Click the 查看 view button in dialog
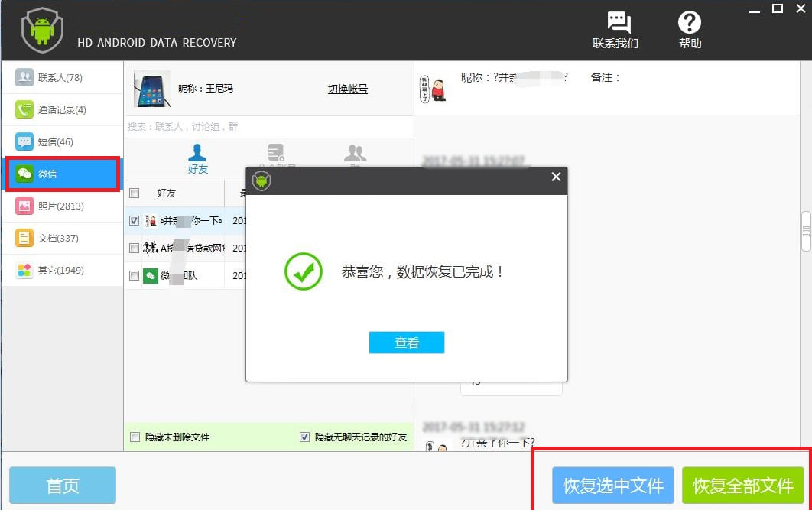This screenshot has width=812, height=510. [406, 343]
